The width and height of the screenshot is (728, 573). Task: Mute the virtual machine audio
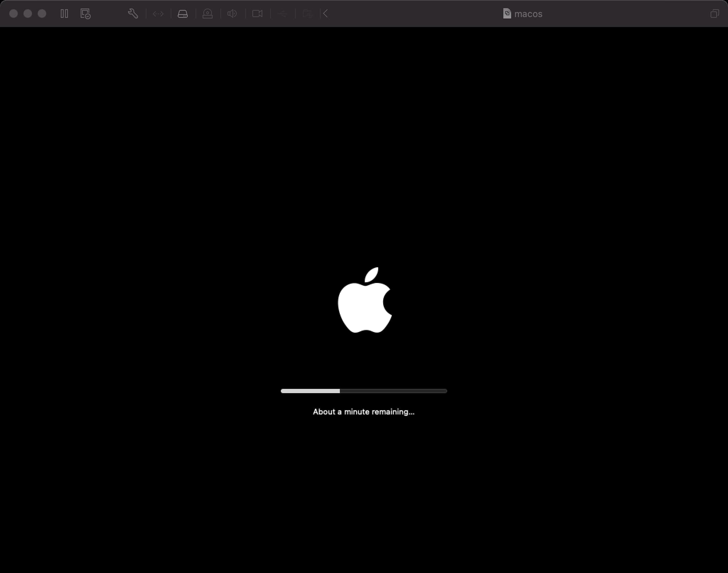(232, 14)
